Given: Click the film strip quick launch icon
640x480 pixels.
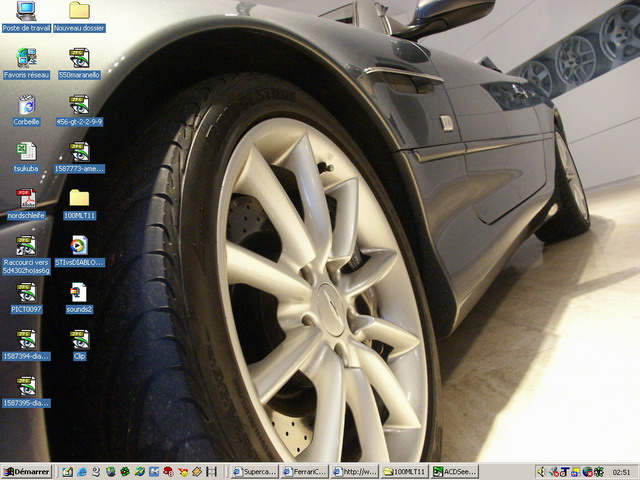Looking at the screenshot, I should coord(211,472).
